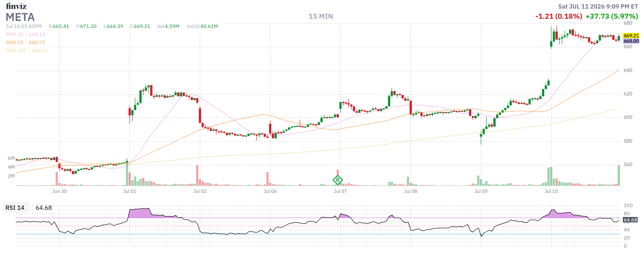This screenshot has width=644, height=253.
Task: Click the first green candle on Jul 10
Action: click(551, 38)
